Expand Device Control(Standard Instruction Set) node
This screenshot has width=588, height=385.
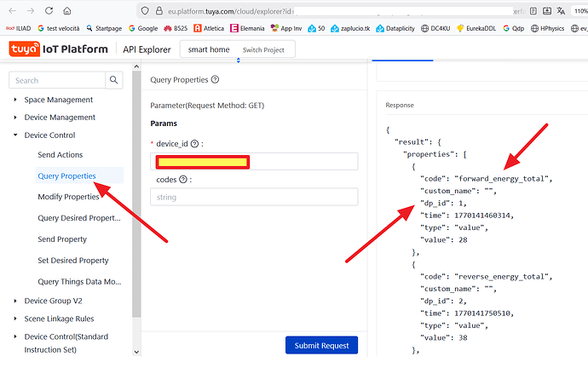click(15, 336)
